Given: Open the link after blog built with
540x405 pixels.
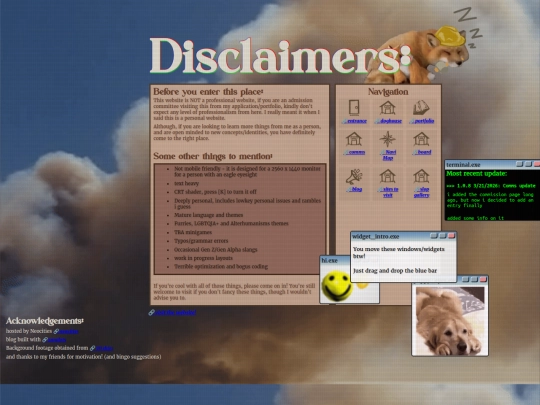Looking at the screenshot, I should click(x=56, y=340).
